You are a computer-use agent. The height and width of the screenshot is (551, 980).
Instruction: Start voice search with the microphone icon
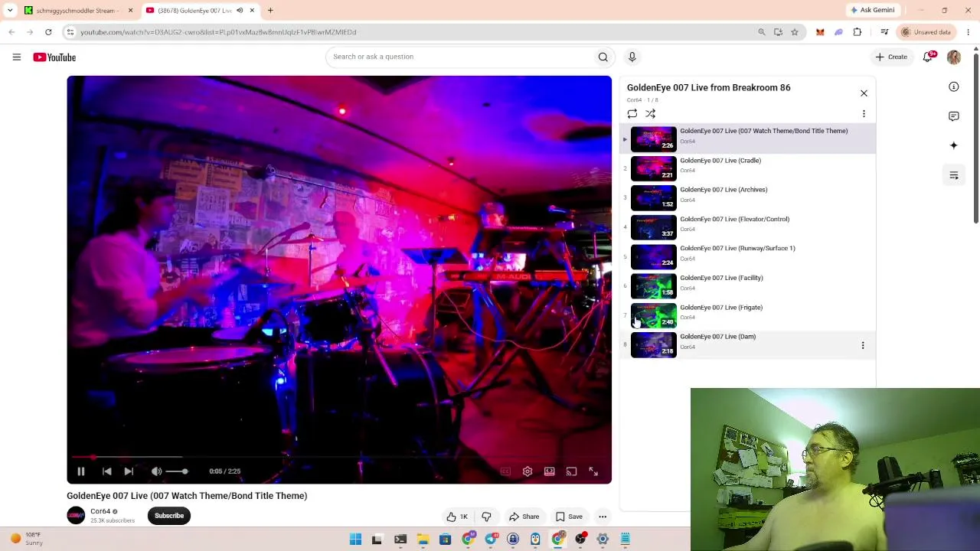point(632,57)
